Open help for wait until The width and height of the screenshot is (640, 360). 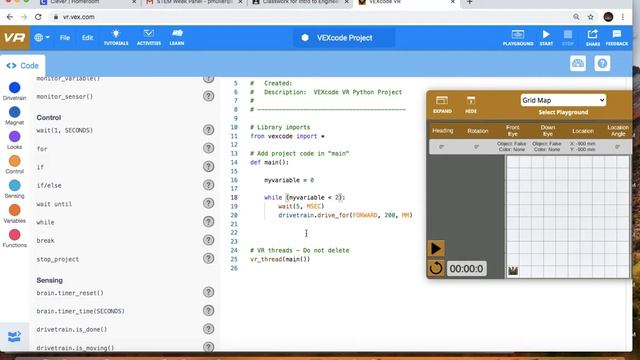[209, 203]
